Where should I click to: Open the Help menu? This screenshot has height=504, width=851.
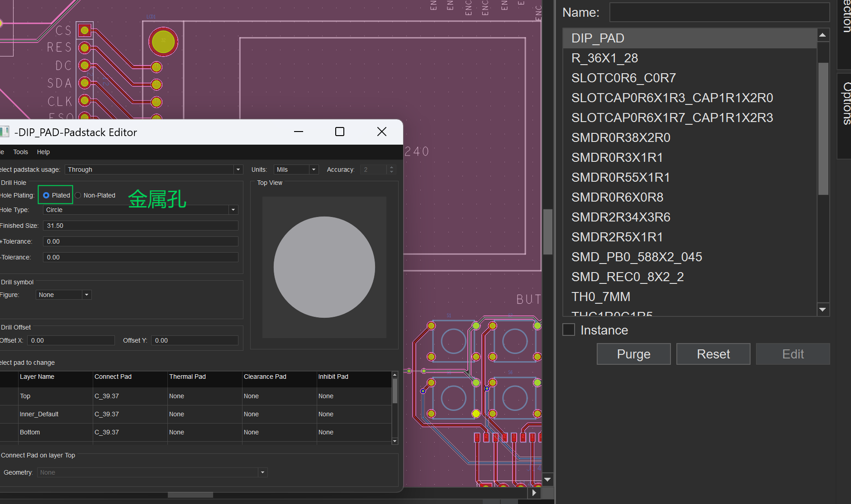click(43, 152)
